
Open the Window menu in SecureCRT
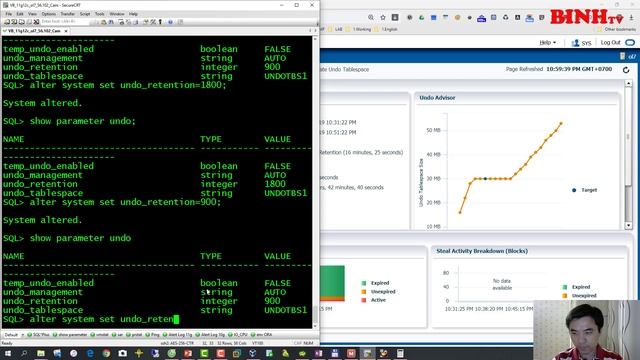[117, 14]
